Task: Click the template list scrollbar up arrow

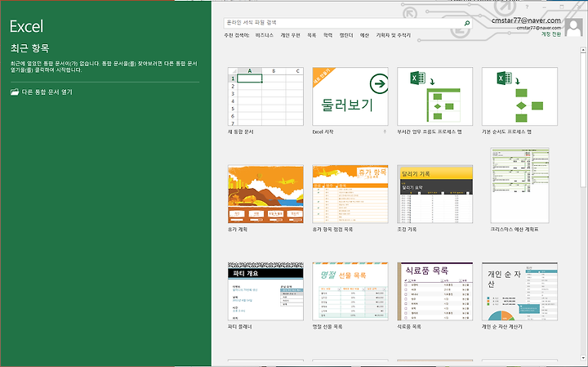Action: click(583, 50)
